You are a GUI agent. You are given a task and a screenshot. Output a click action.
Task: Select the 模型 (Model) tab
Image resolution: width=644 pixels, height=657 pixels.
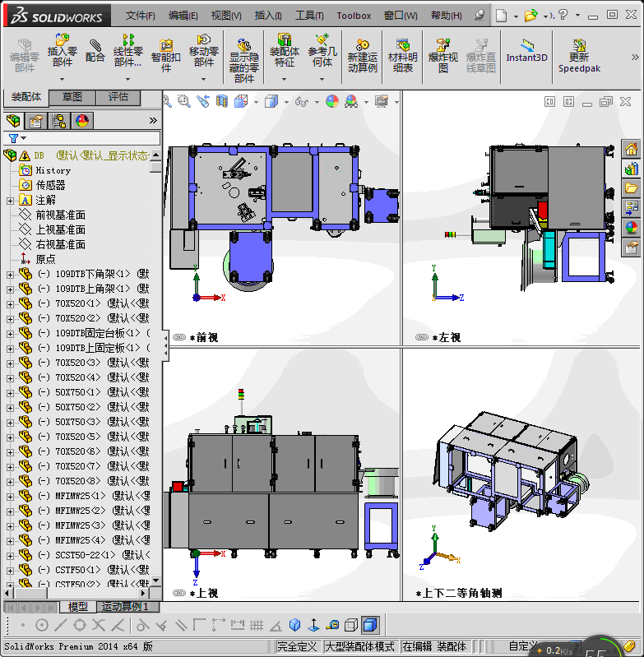[x=77, y=606]
